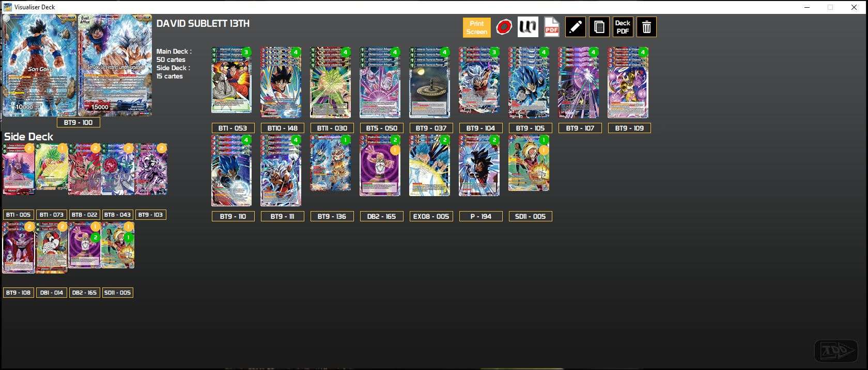Open the BT9 - 105 main deck card

[x=529, y=83]
